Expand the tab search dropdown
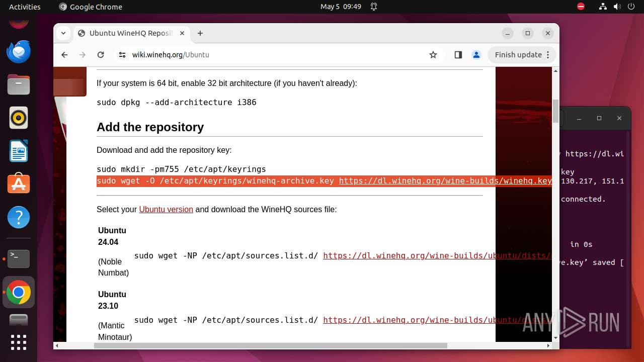Screen dimensions: 644x362 [63, 33]
